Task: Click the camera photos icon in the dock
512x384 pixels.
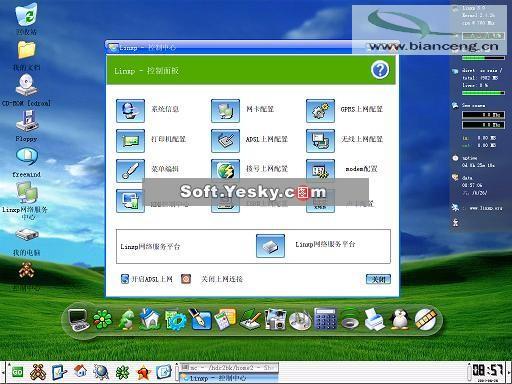Action: click(x=275, y=319)
